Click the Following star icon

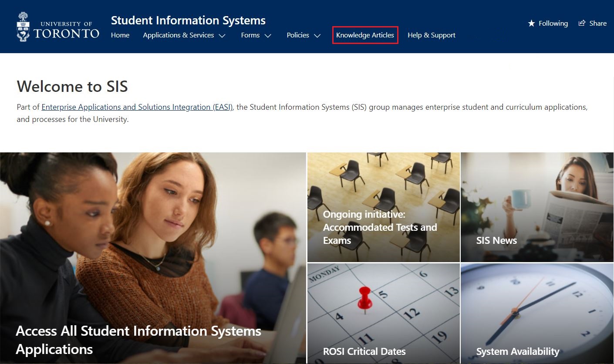pos(531,23)
